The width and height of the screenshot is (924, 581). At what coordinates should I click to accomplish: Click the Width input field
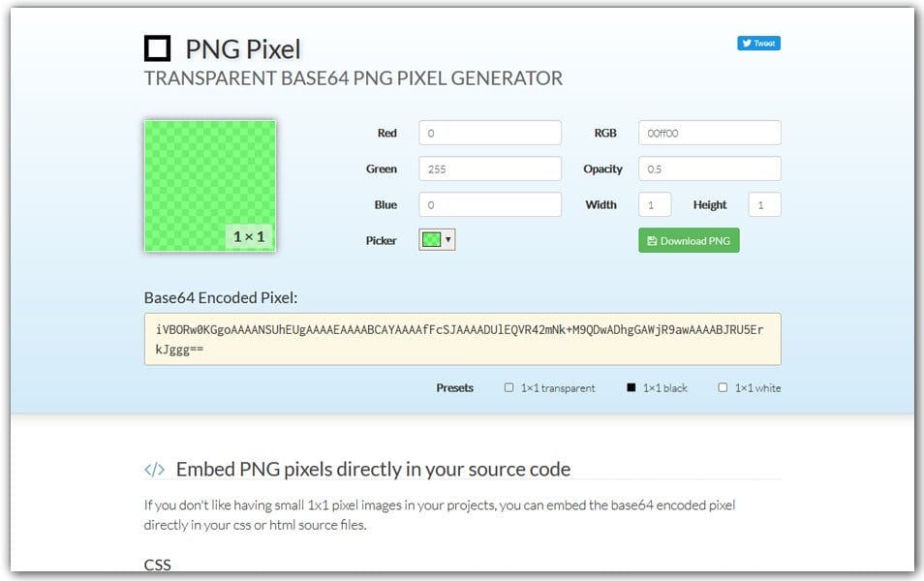coord(655,204)
